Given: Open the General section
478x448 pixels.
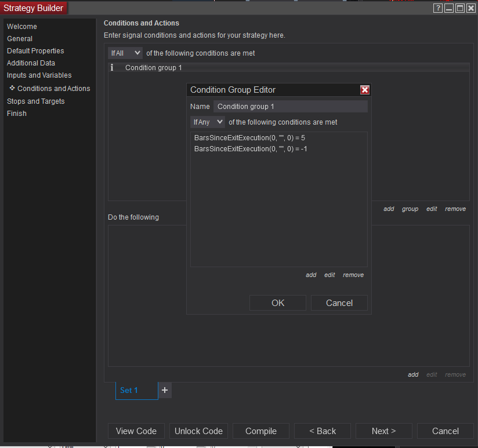Looking at the screenshot, I should (20, 39).
